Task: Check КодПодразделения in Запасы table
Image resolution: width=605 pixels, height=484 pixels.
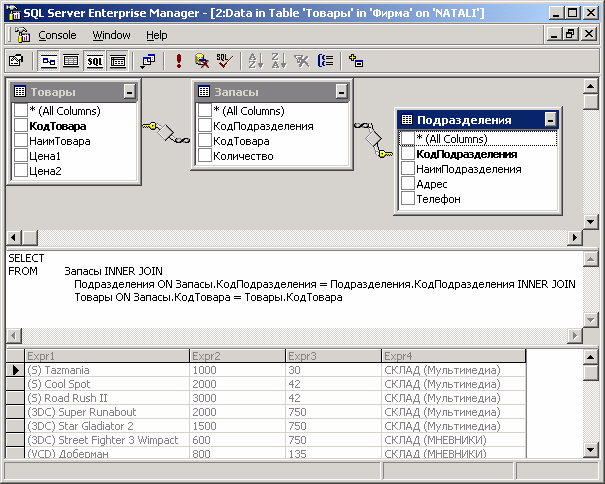Action: click(204, 126)
